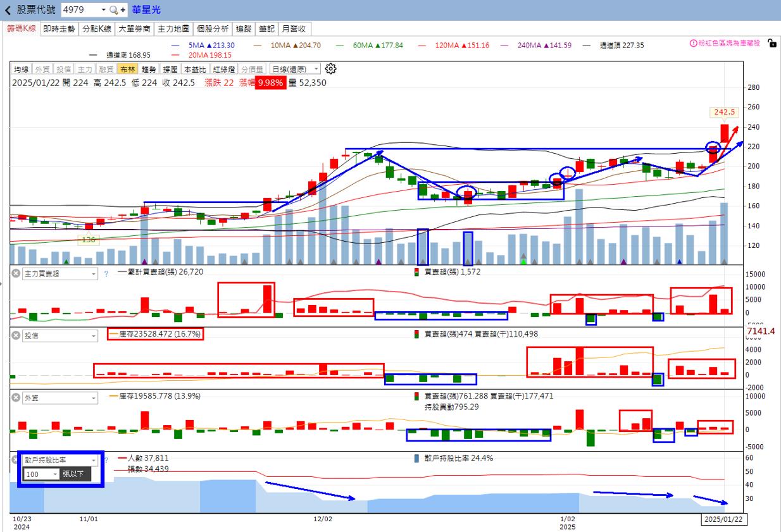This screenshot has width=781, height=532.
Task: Toggle the 投信 overlay button
Action: (x=63, y=70)
